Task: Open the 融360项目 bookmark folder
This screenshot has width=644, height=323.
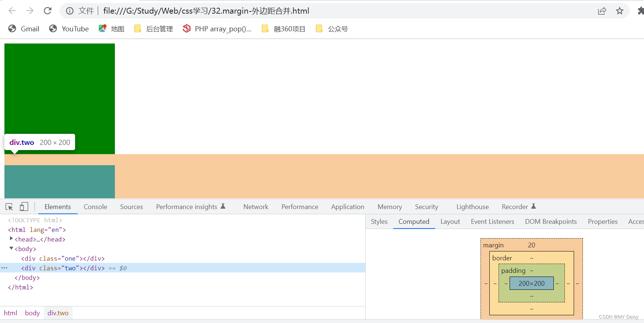Action: tap(284, 29)
